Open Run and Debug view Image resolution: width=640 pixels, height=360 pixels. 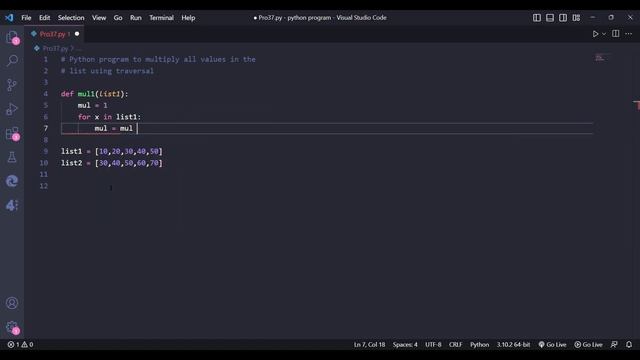12,109
